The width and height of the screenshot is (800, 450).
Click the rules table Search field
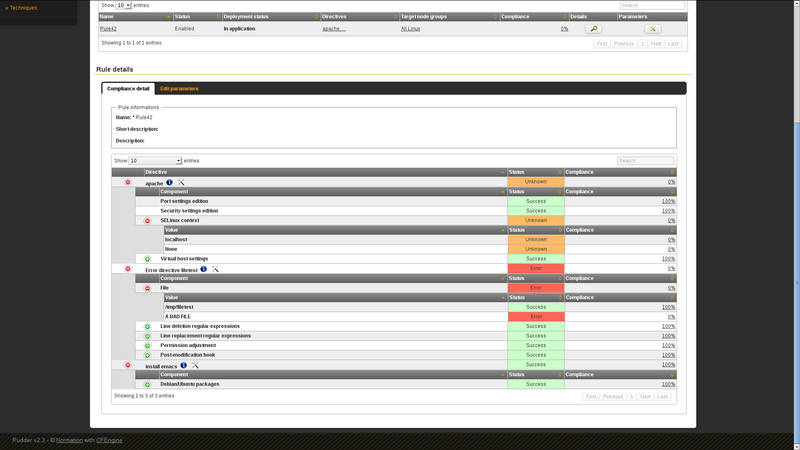pos(652,5)
